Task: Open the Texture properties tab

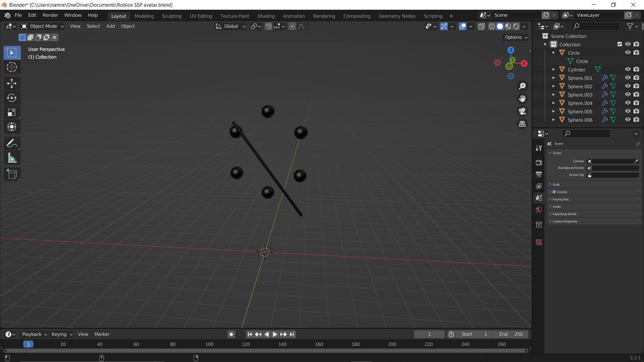Action: click(539, 242)
